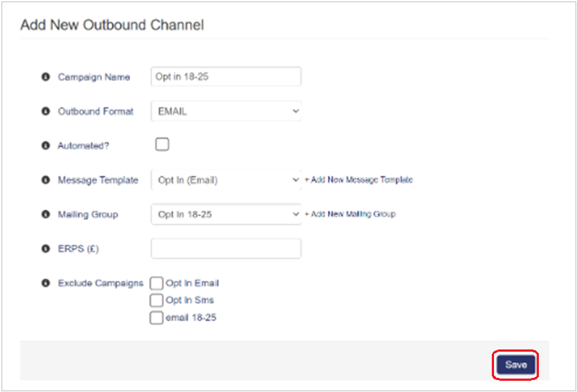Click the Campaign Name label
The image size is (577, 392).
[94, 77]
